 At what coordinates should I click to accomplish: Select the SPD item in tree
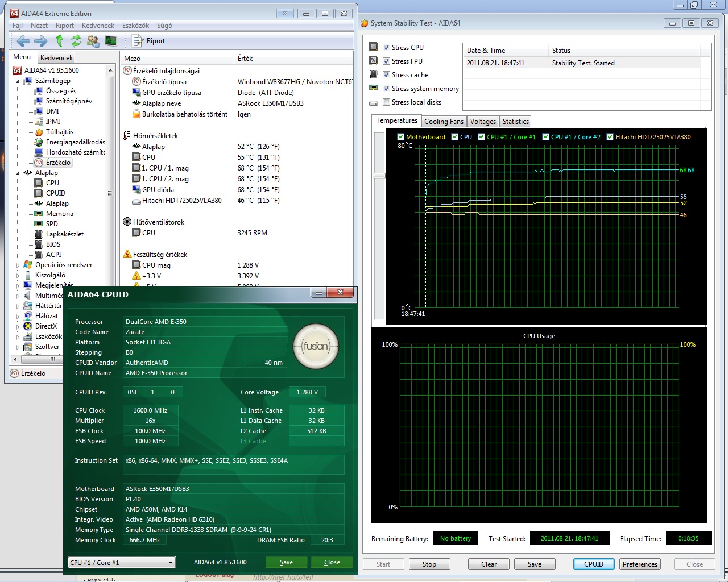tap(52, 224)
